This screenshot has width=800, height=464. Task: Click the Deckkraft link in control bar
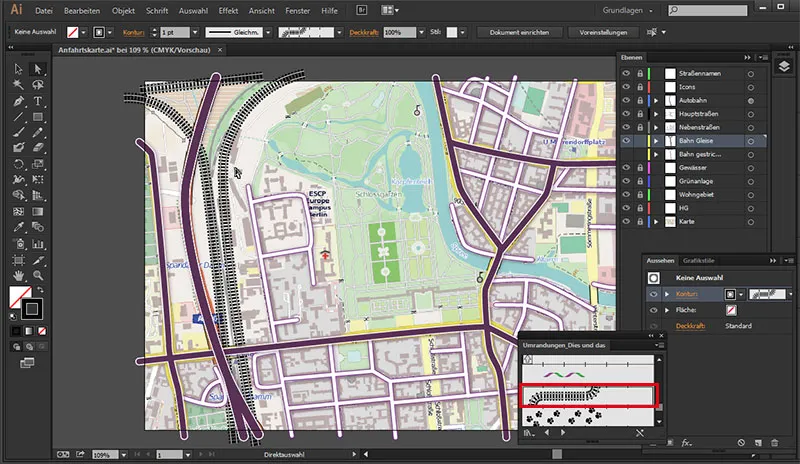[x=364, y=32]
